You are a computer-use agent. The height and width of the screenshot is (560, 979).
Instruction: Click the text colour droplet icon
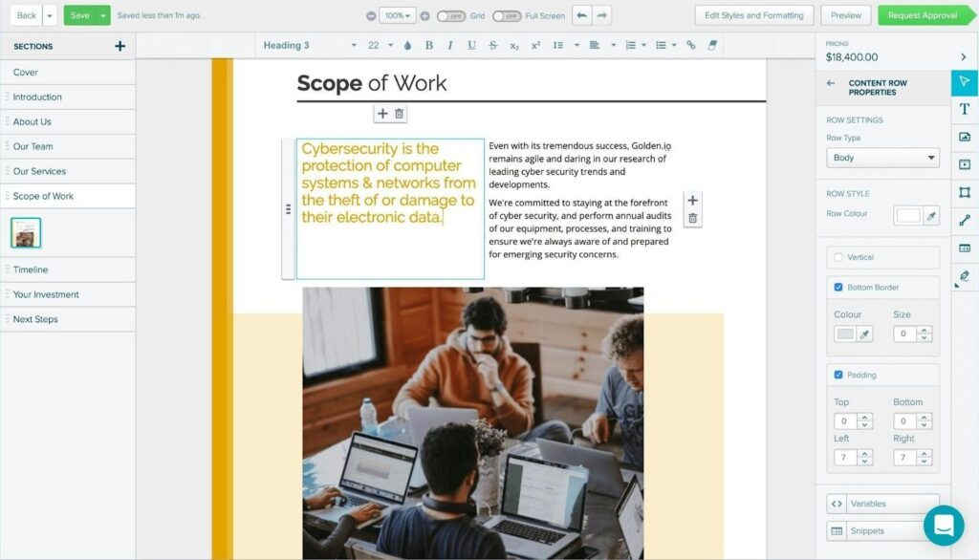pos(407,45)
